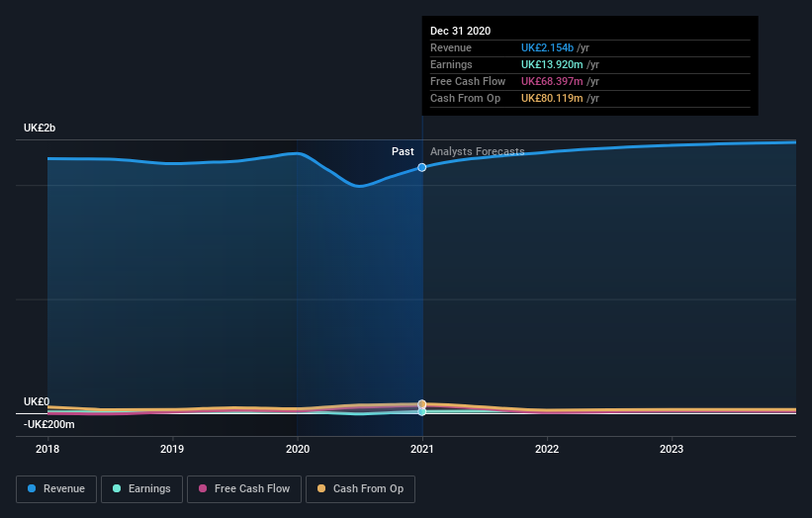The width and height of the screenshot is (812, 518).
Task: Click the Dec 31 2020 tooltip date
Action: (460, 31)
